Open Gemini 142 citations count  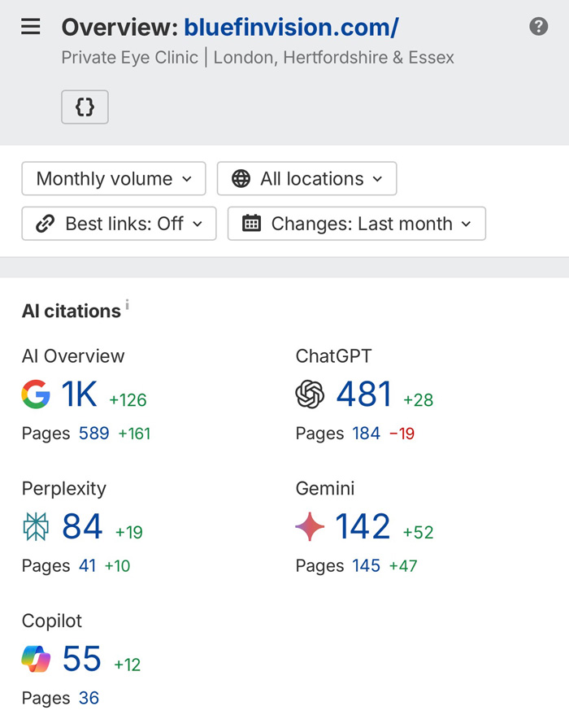click(x=363, y=527)
